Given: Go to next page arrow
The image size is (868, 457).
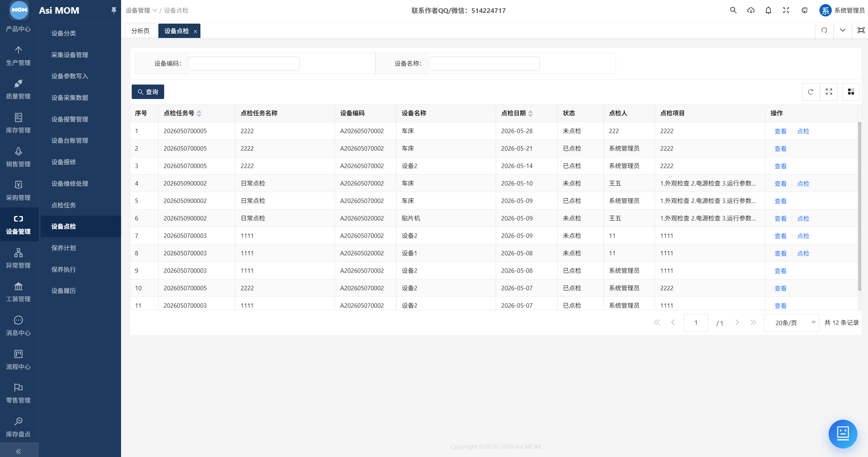Looking at the screenshot, I should 737,322.
